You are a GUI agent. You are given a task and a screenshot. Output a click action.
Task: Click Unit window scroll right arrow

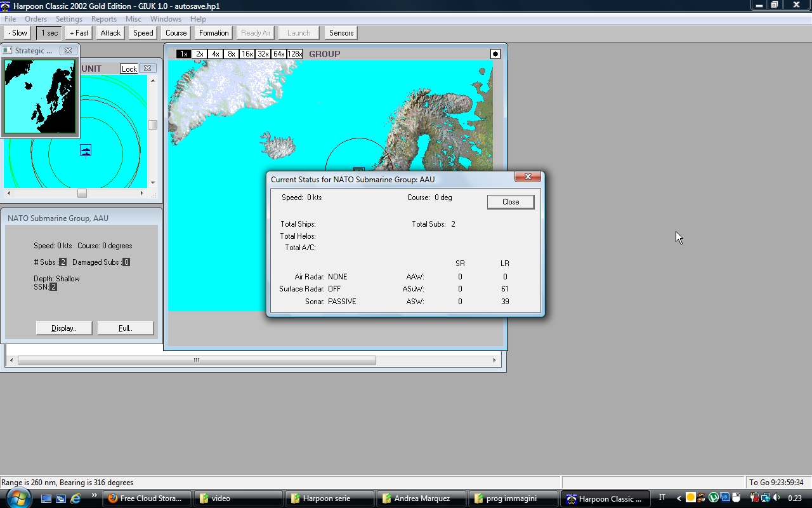click(143, 193)
